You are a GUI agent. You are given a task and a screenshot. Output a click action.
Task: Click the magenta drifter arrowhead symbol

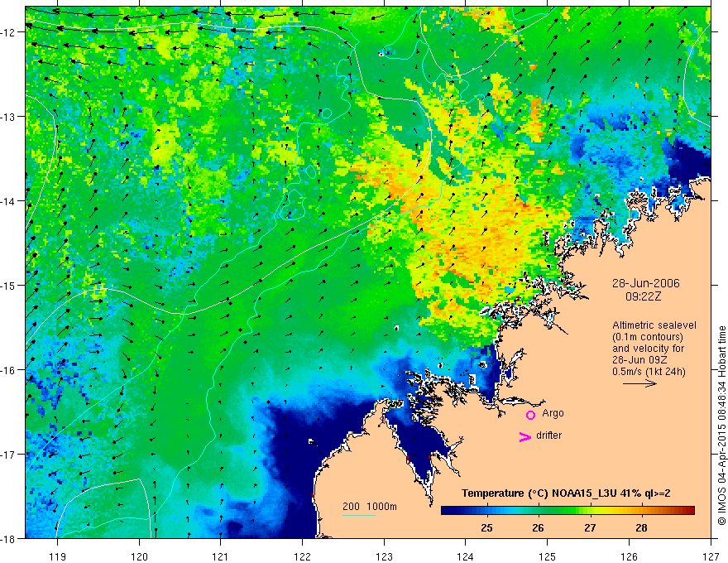[525, 436]
